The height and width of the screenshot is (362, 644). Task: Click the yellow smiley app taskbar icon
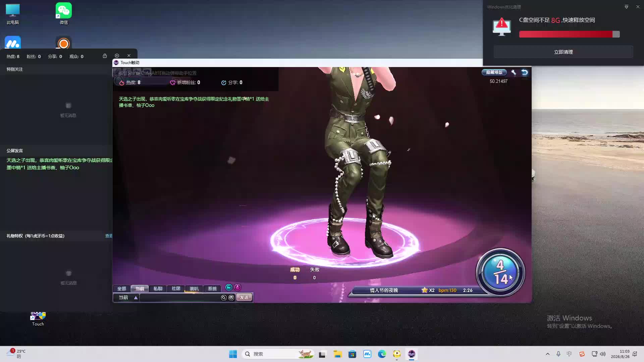(397, 354)
